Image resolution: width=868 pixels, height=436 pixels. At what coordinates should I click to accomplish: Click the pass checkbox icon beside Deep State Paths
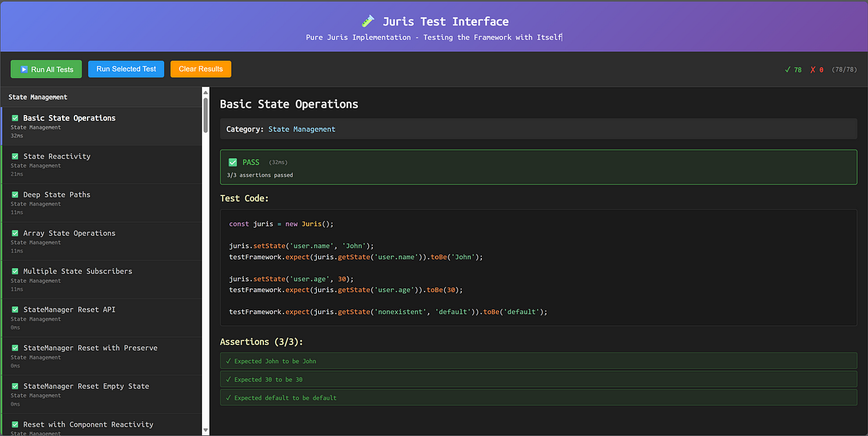pyautogui.click(x=14, y=195)
